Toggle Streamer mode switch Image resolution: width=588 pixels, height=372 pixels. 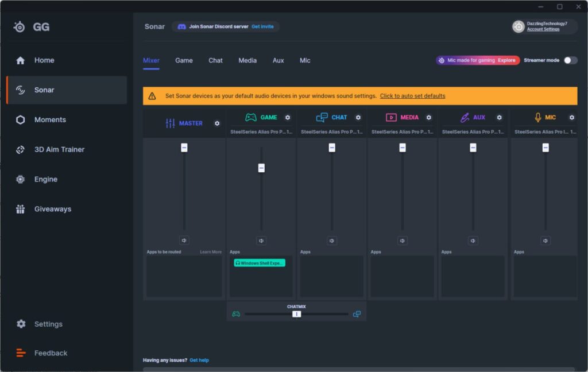570,60
